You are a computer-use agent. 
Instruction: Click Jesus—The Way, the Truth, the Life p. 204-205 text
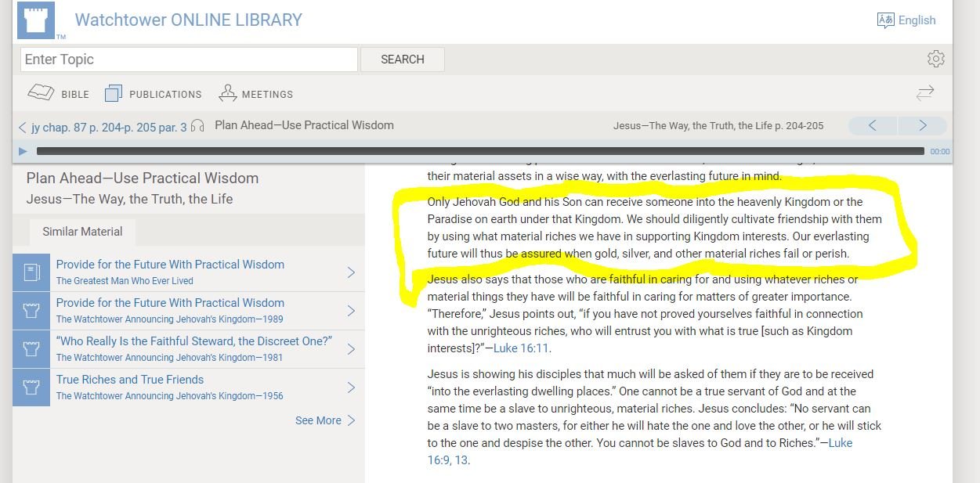point(718,125)
